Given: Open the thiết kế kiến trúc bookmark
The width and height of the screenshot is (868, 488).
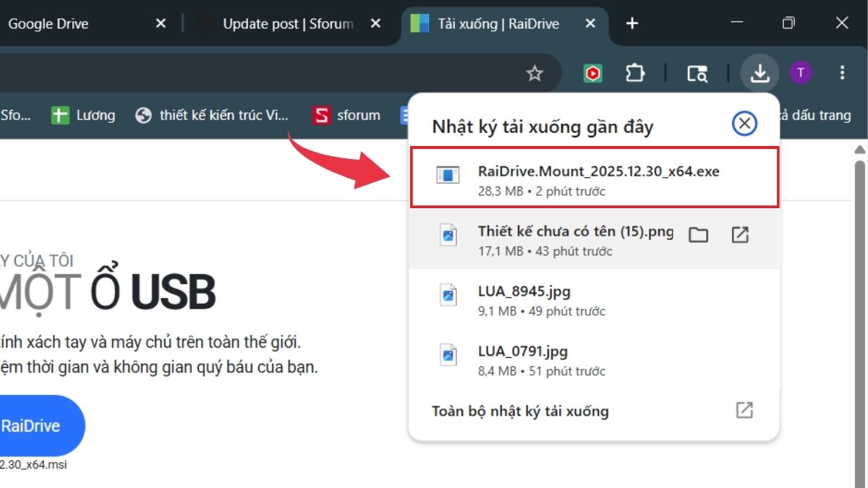Looking at the screenshot, I should [212, 115].
